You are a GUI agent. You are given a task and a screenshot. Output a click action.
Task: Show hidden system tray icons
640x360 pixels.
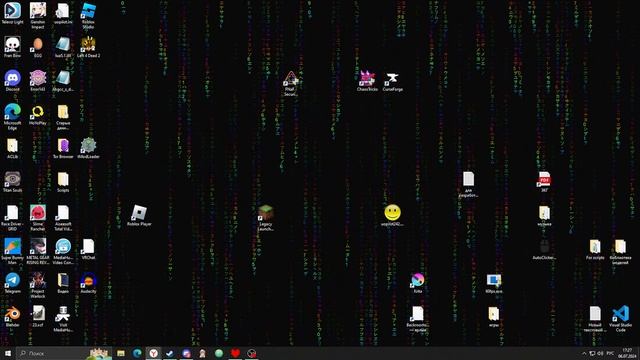click(584, 353)
